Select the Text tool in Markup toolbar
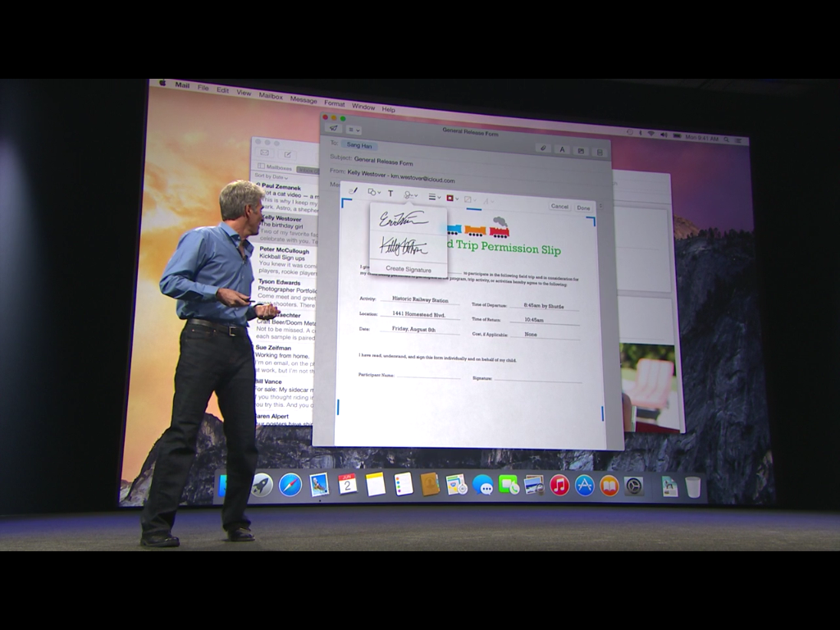This screenshot has width=840, height=630. (390, 194)
